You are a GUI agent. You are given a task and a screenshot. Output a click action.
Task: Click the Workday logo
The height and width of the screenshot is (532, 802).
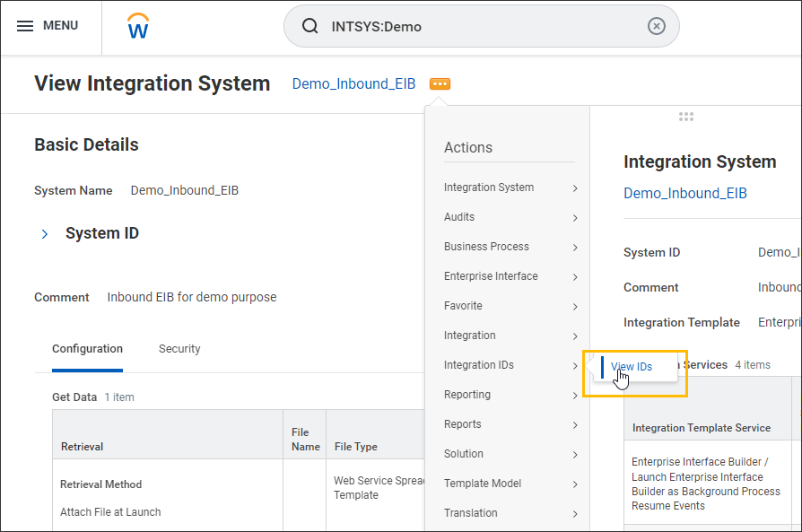(138, 26)
